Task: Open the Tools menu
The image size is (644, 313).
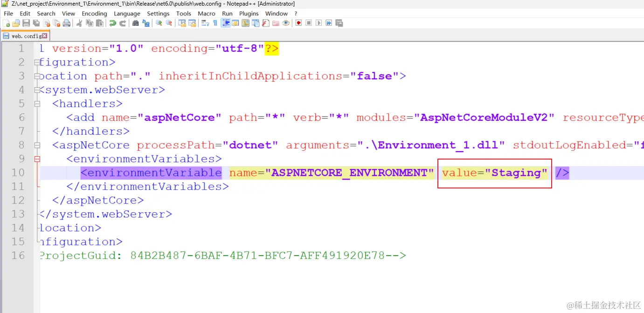Action: 184,14
